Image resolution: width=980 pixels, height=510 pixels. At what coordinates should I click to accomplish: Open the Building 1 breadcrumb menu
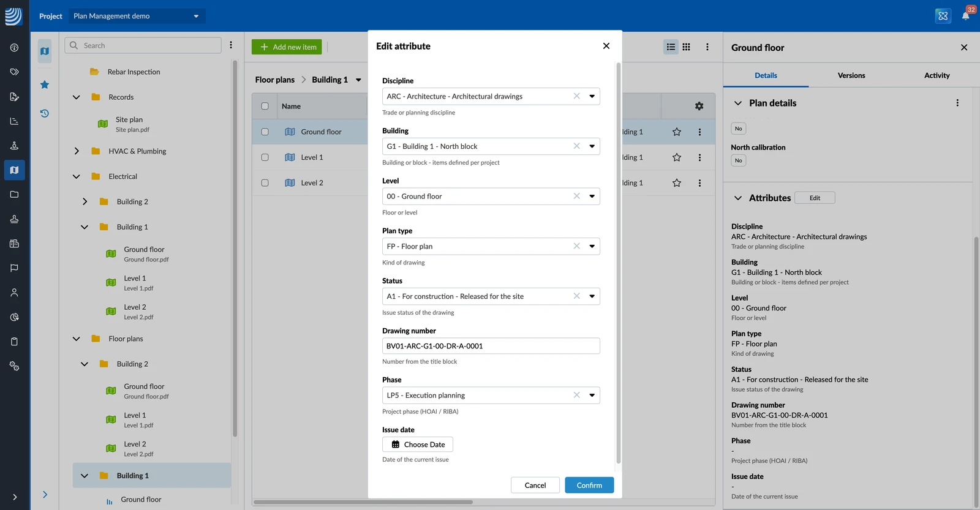358,80
